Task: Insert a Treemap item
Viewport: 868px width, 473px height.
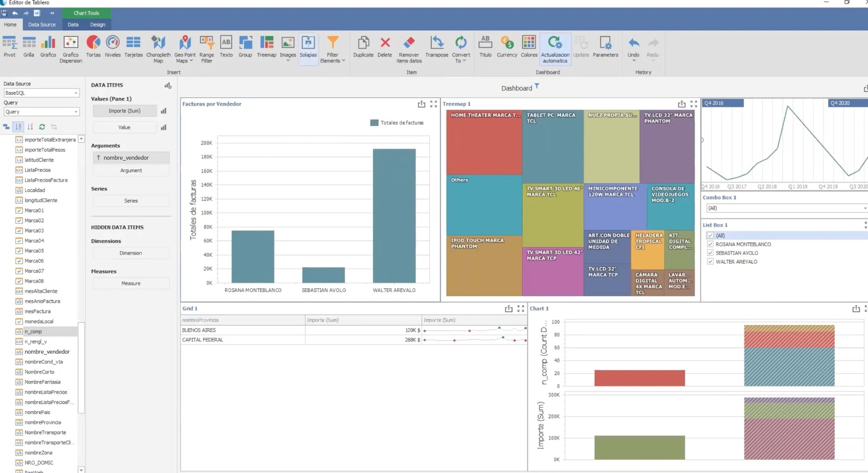Action: pyautogui.click(x=266, y=46)
